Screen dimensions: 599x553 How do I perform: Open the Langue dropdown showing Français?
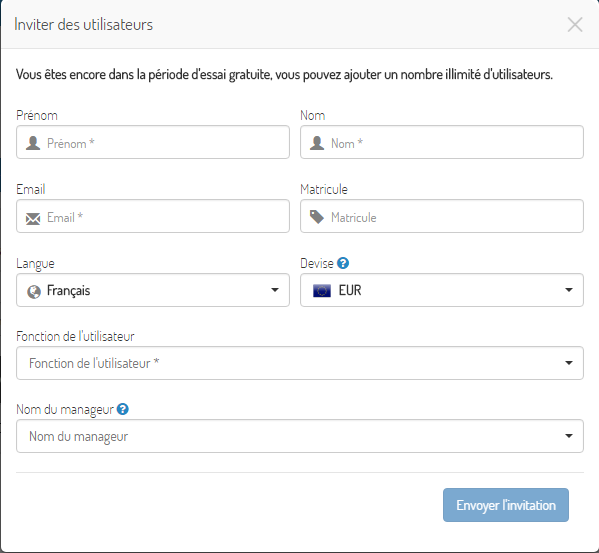tap(153, 290)
